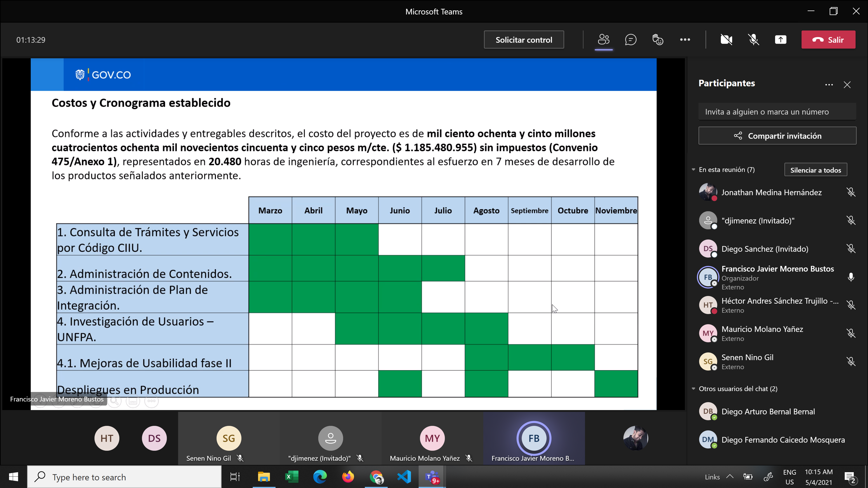The height and width of the screenshot is (488, 868).
Task: Turn on the camera
Action: (x=726, y=40)
